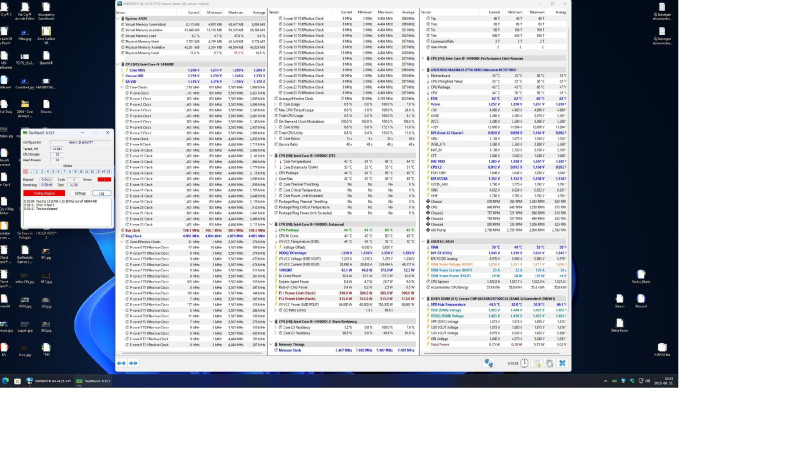Select the AIO Pump fan row

[x=494, y=230]
